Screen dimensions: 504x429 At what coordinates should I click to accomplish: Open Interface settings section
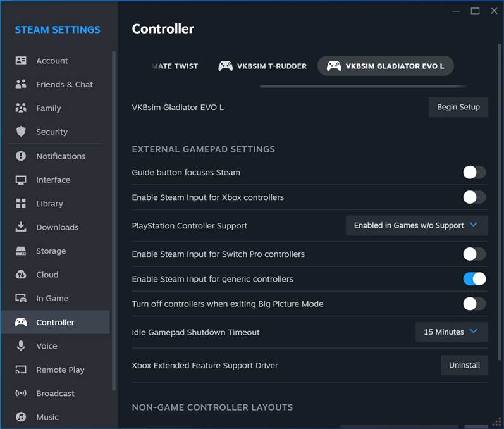click(x=55, y=180)
